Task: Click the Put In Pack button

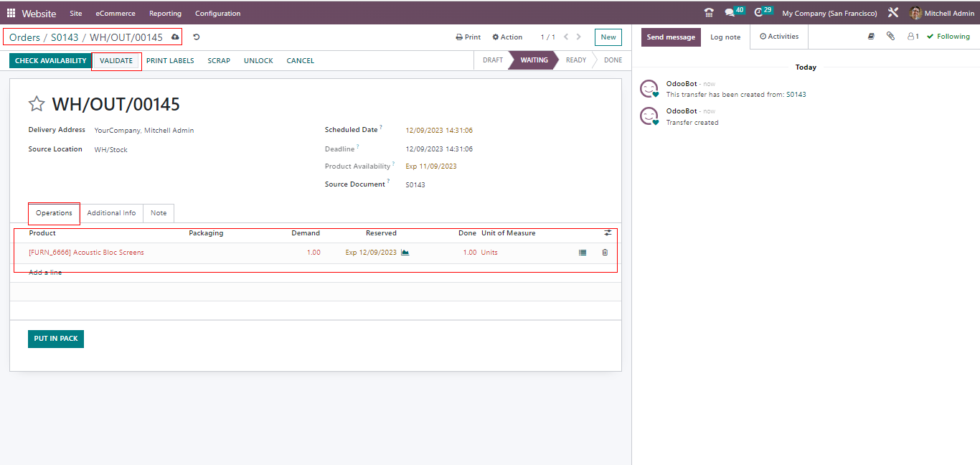Action: 56,339
